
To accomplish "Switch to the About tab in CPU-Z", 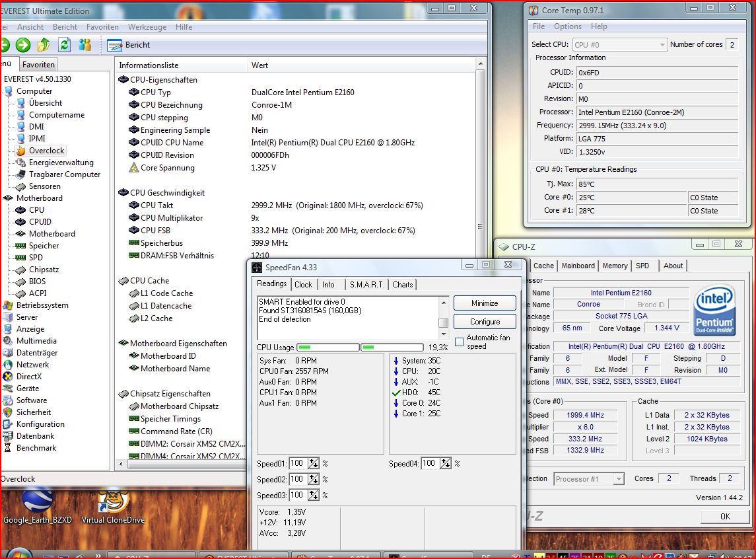I will click(x=673, y=266).
